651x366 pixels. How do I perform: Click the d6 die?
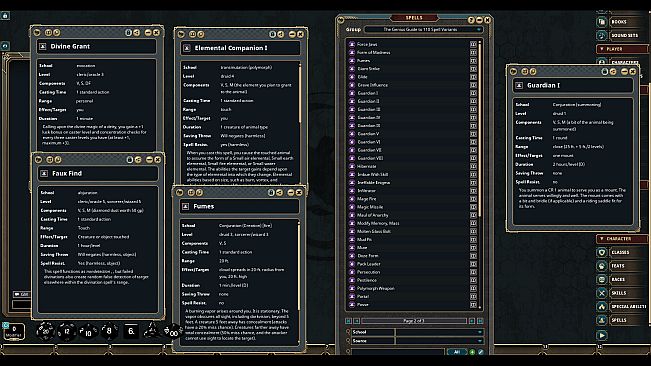tap(131, 331)
